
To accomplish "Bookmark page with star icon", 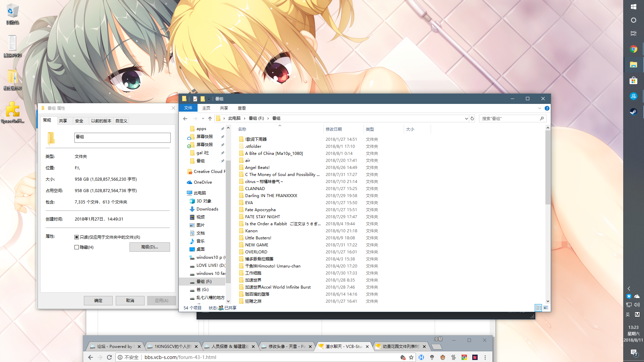I will pos(411,357).
